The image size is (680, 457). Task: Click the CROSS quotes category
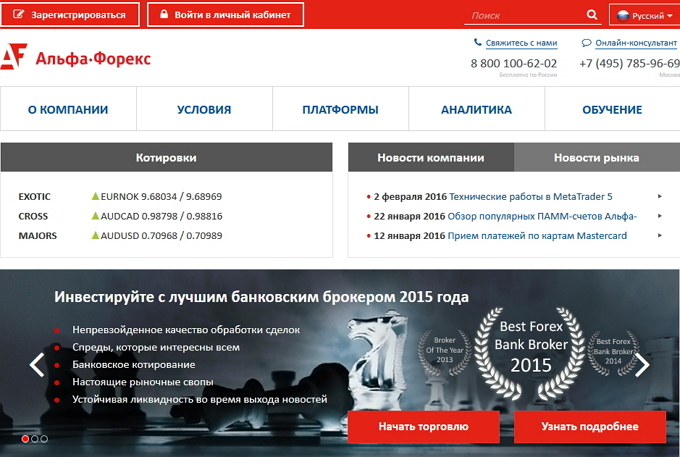point(33,216)
